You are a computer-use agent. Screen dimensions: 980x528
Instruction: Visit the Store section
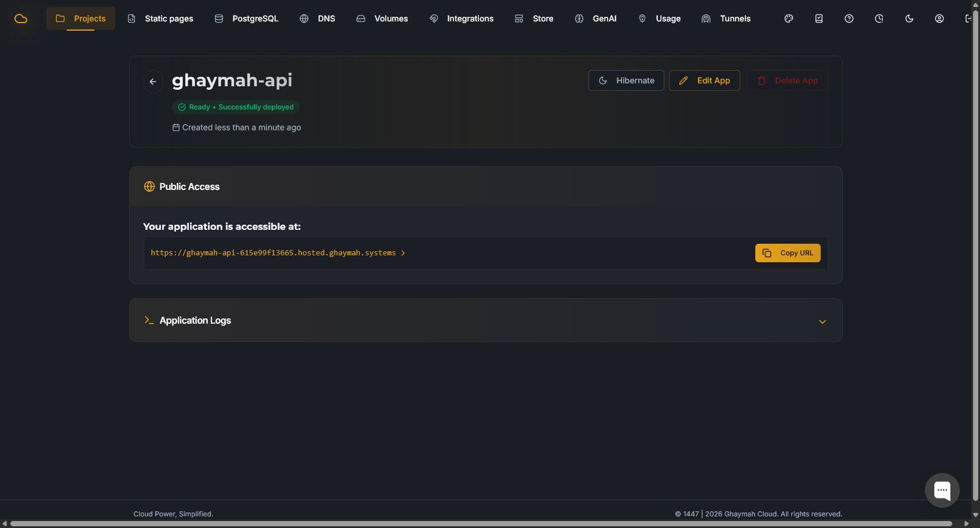pos(534,19)
